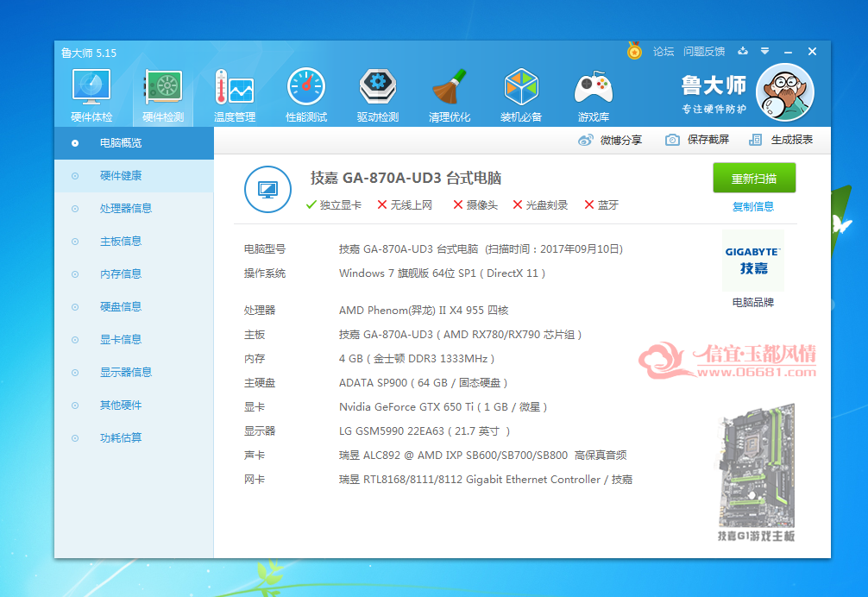Screen dimensions: 868x597
Task: Click the 光盘刻录 feature status
Action: [540, 204]
